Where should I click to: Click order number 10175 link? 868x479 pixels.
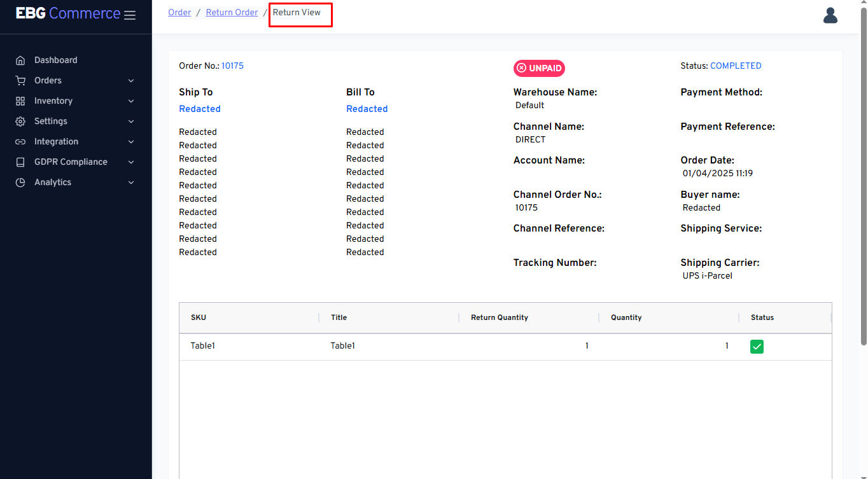click(232, 66)
